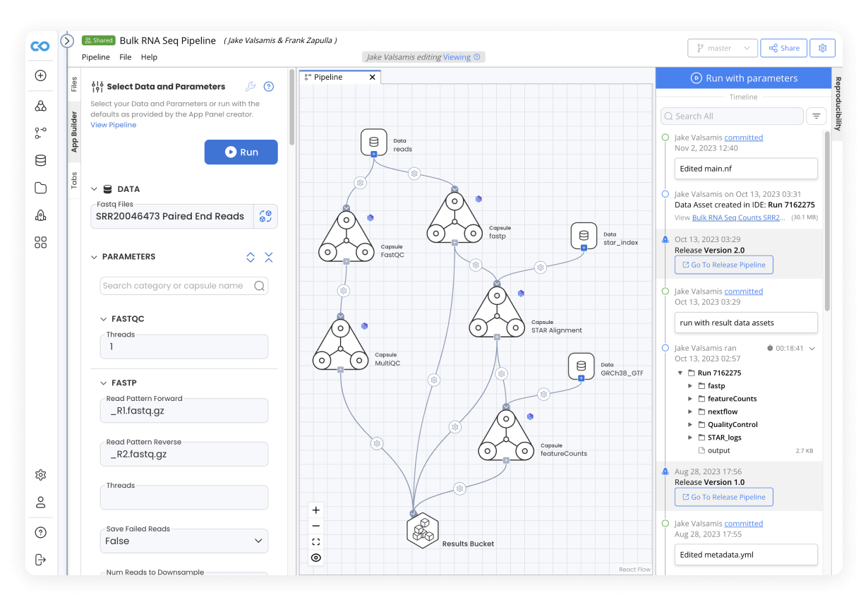Click the pipelines branch icon in sidebar
The width and height of the screenshot is (868, 607).
(40, 132)
